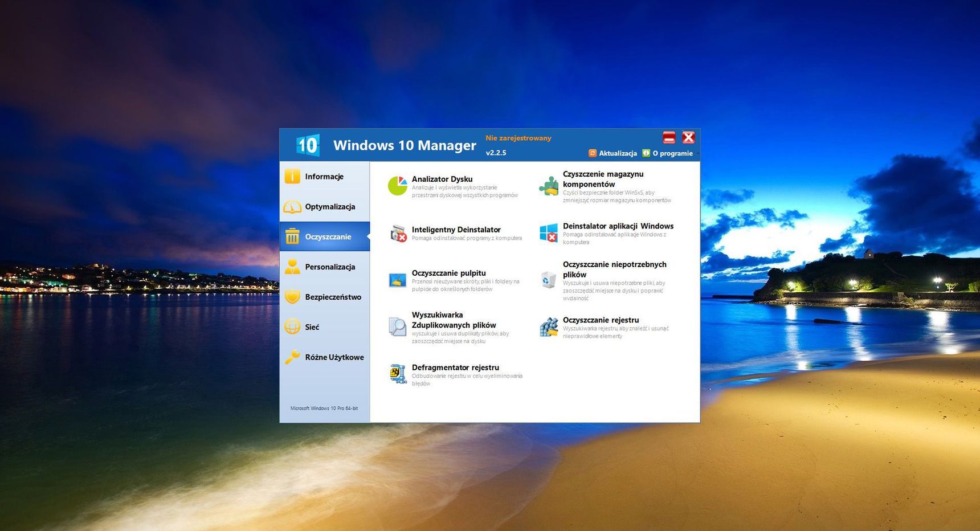Click Oczyszczanie pulpitu title
980x531 pixels.
(449, 273)
